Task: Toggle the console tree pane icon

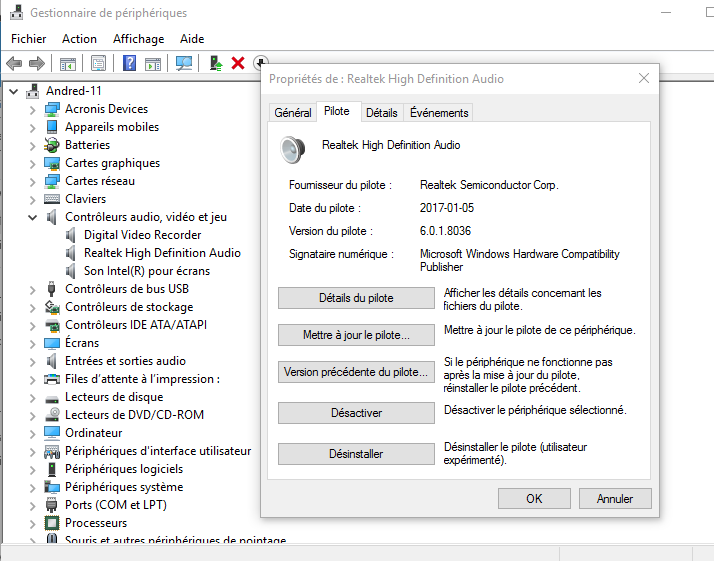Action: tap(68, 63)
